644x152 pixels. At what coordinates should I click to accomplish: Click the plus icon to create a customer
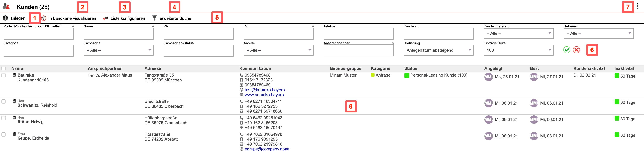coord(5,18)
